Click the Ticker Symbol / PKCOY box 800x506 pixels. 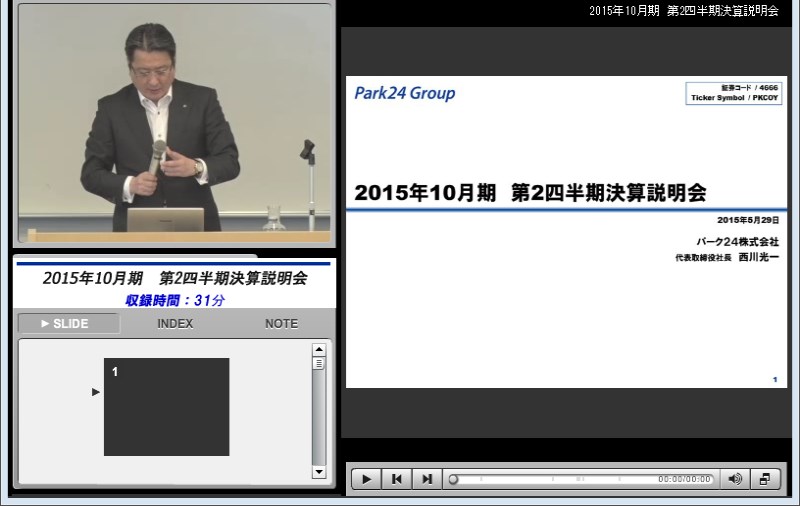[734, 93]
